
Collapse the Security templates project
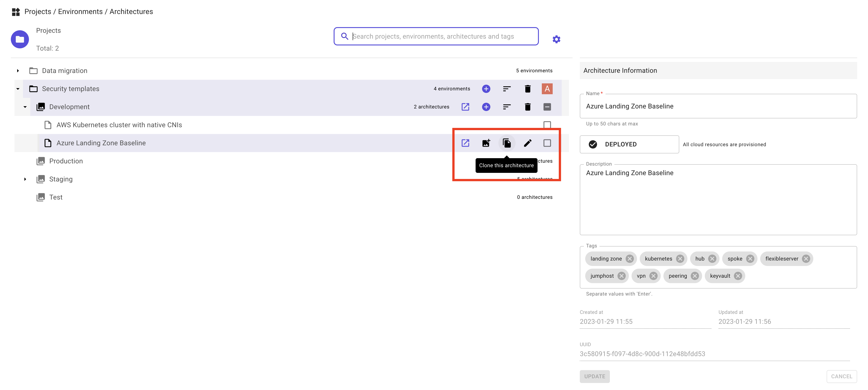(18, 89)
